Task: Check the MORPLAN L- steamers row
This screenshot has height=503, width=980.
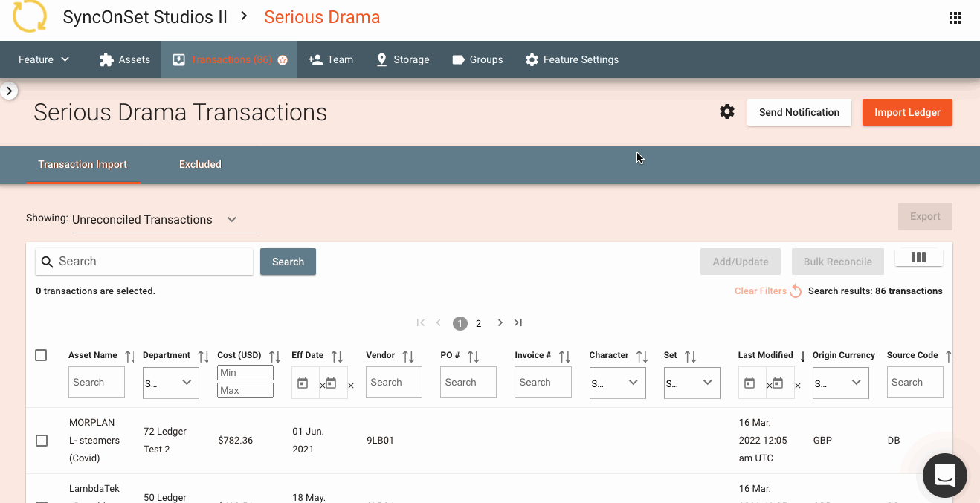Action: pyautogui.click(x=42, y=441)
